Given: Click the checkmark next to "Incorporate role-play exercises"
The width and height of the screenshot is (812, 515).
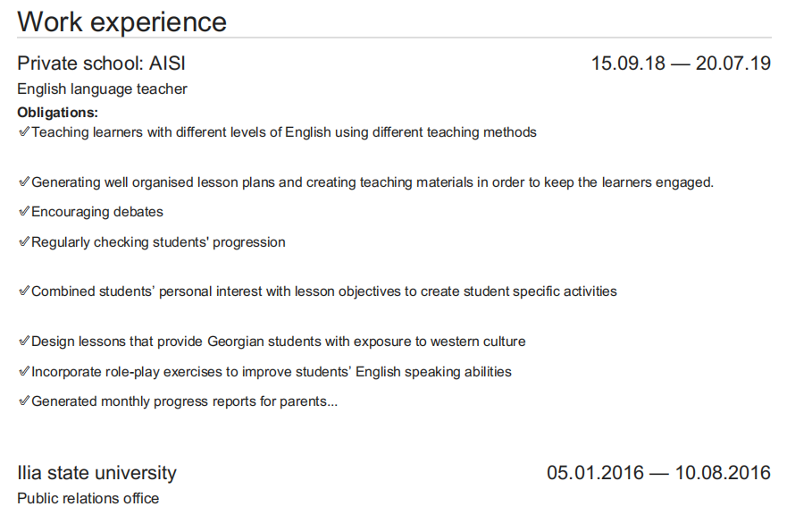Looking at the screenshot, I should pos(24,371).
